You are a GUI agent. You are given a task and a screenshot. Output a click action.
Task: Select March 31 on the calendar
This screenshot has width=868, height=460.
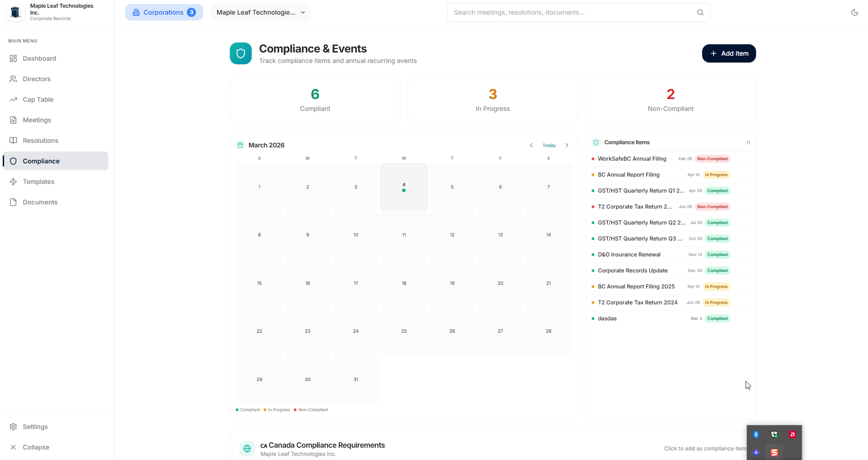[356, 379]
